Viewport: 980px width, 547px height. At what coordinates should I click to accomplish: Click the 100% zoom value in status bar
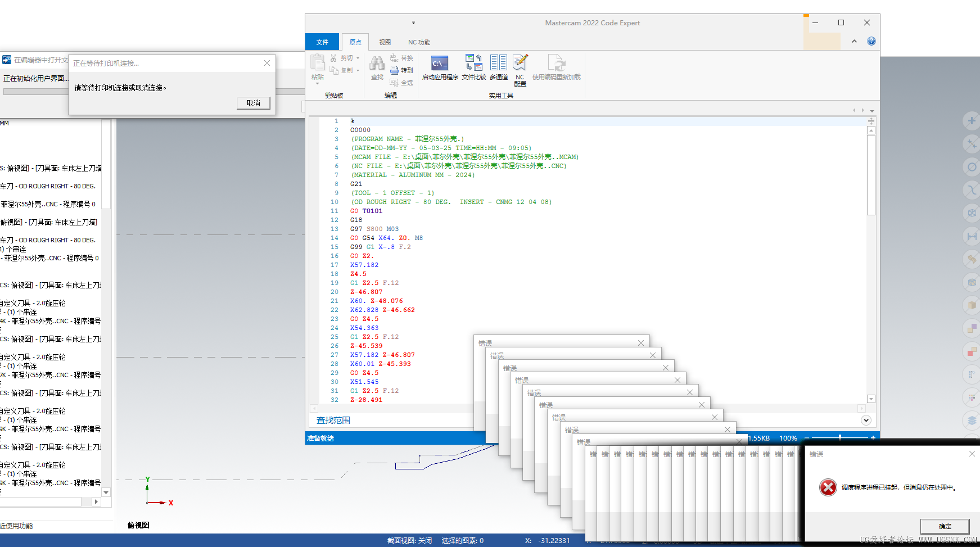click(788, 438)
